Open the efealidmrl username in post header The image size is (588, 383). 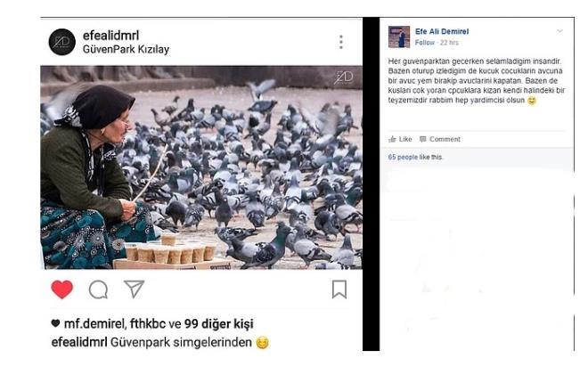[x=110, y=36]
